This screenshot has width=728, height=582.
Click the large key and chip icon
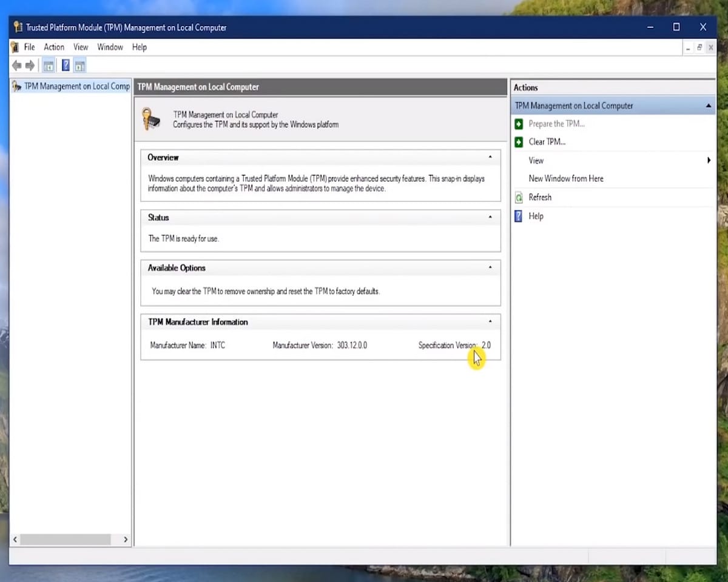(151, 119)
